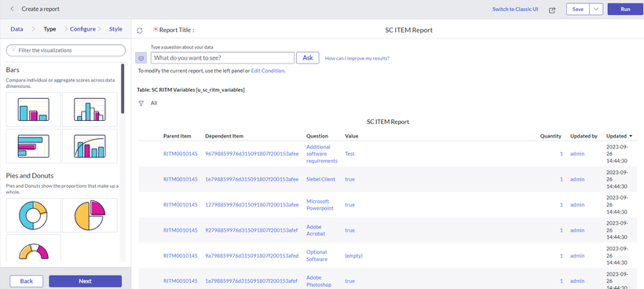Sort by Question column header
644x289 pixels.
[317, 136]
